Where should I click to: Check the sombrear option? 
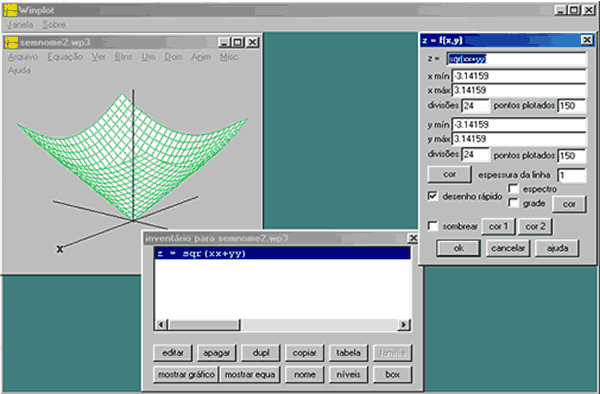point(432,226)
